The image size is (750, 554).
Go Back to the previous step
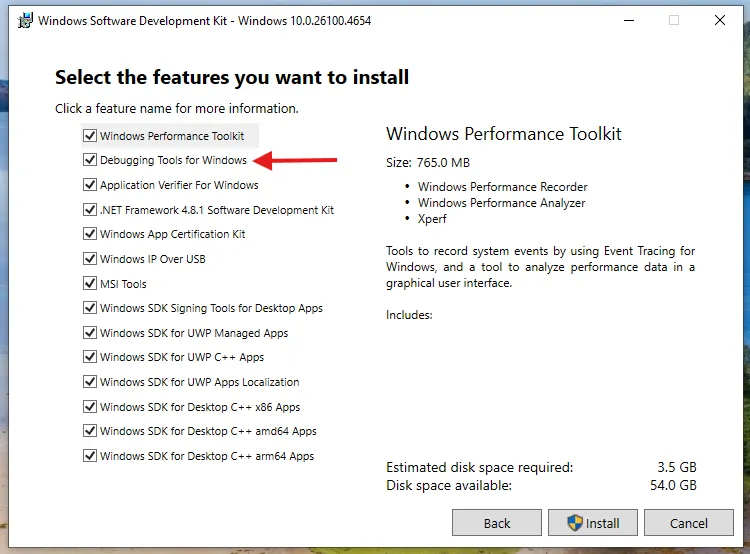[496, 523]
